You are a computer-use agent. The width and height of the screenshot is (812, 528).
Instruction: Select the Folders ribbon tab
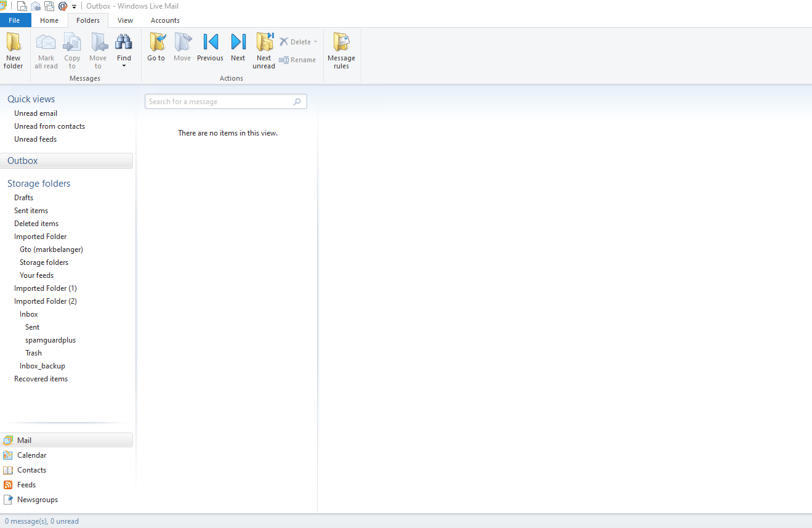click(x=88, y=20)
